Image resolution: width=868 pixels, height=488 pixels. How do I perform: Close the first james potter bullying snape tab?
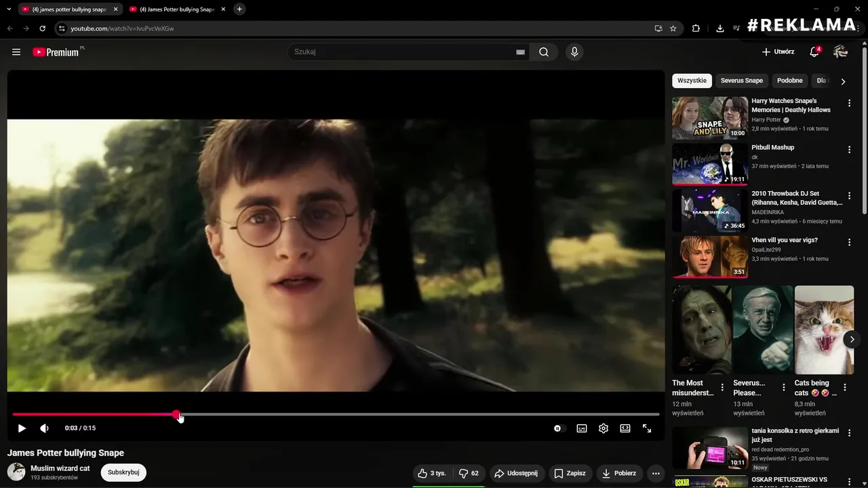[x=115, y=9]
